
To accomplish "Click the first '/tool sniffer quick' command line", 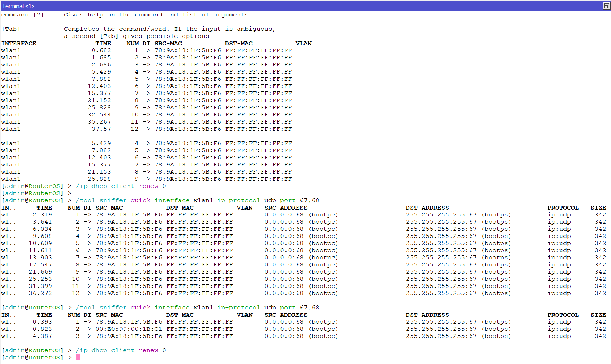I will point(197,200).
